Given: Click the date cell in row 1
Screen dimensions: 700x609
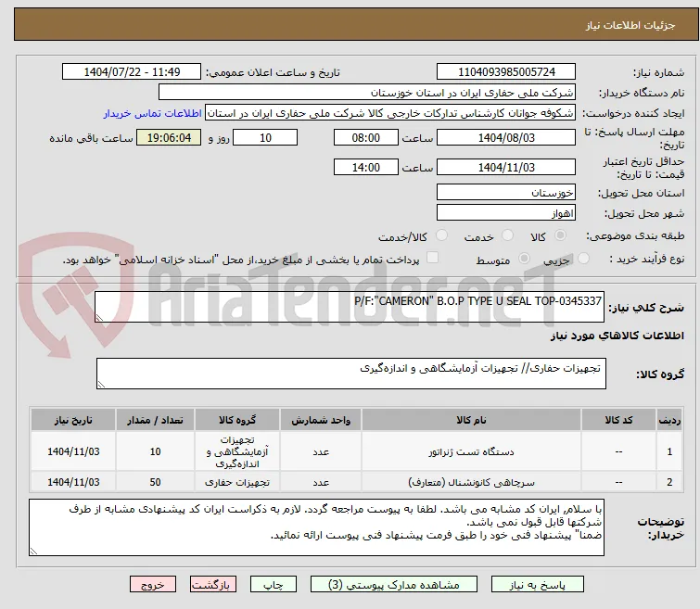Looking at the screenshot, I should coord(73,451).
